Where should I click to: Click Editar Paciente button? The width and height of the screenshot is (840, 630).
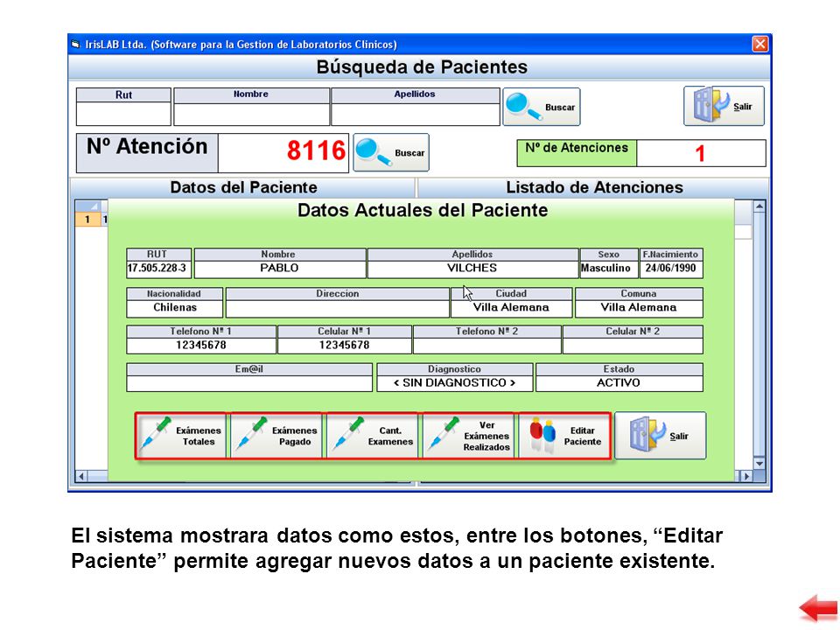tap(564, 436)
